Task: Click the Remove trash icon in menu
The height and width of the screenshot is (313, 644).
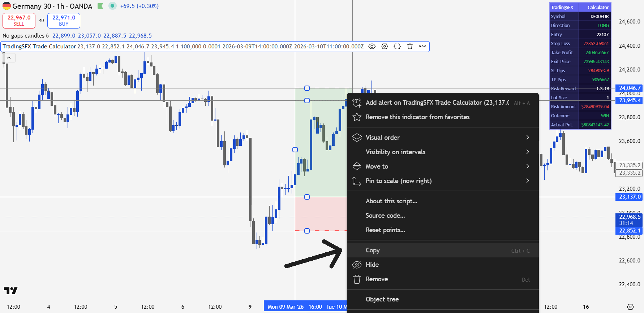Action: pyautogui.click(x=357, y=279)
